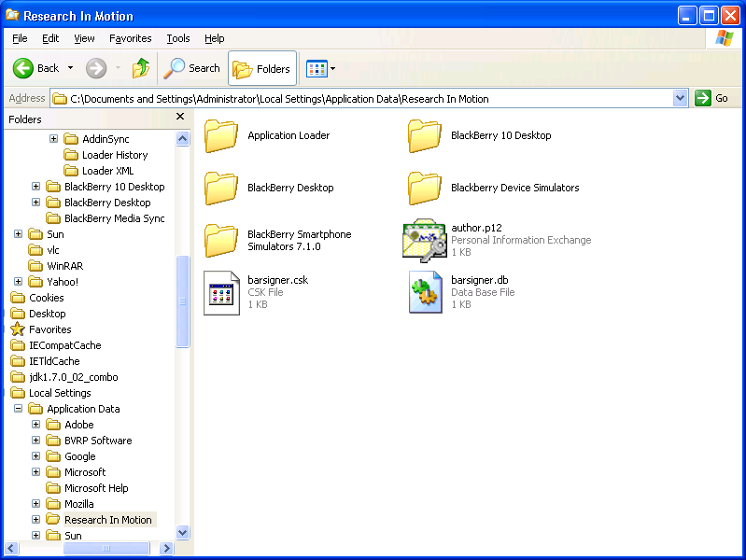The image size is (746, 560).
Task: Select the Cookies folder in tree
Action: 37,298
